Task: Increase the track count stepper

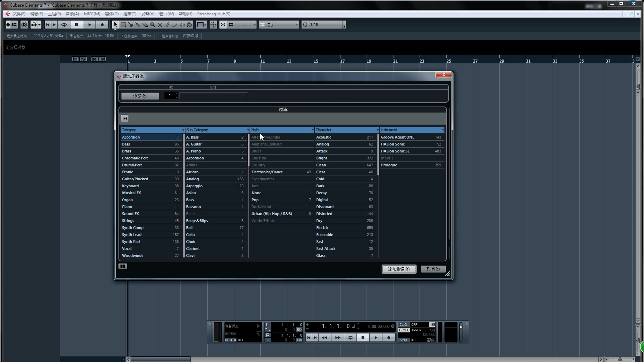Action: click(176, 94)
